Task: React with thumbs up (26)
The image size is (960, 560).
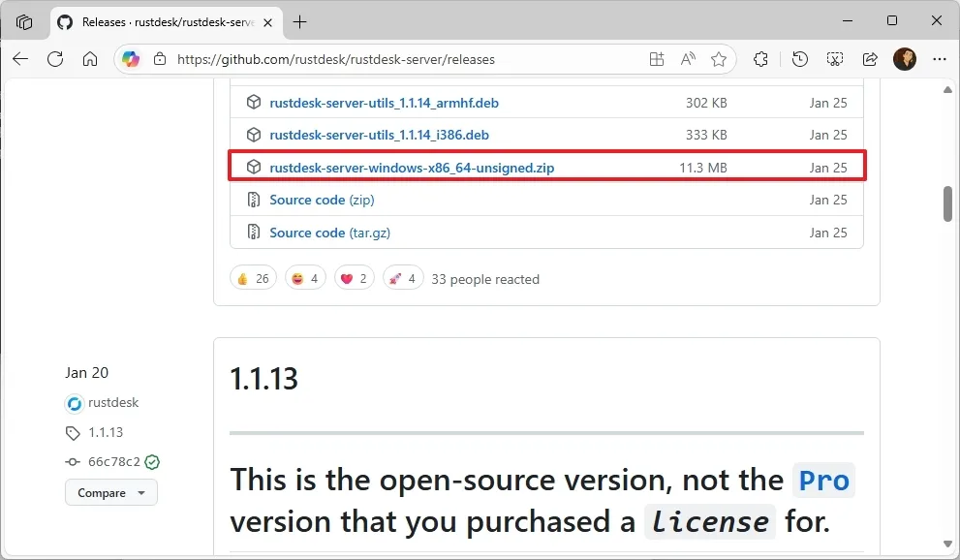Action: pyautogui.click(x=253, y=278)
